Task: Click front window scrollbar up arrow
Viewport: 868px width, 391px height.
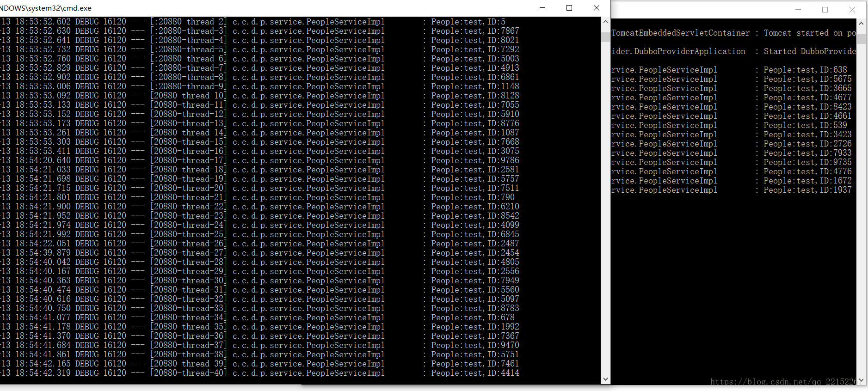Action: click(605, 22)
